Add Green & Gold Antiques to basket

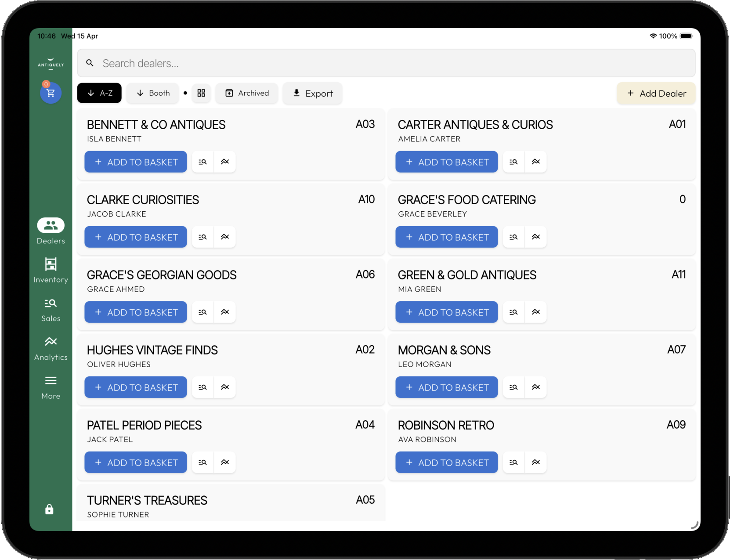(447, 312)
